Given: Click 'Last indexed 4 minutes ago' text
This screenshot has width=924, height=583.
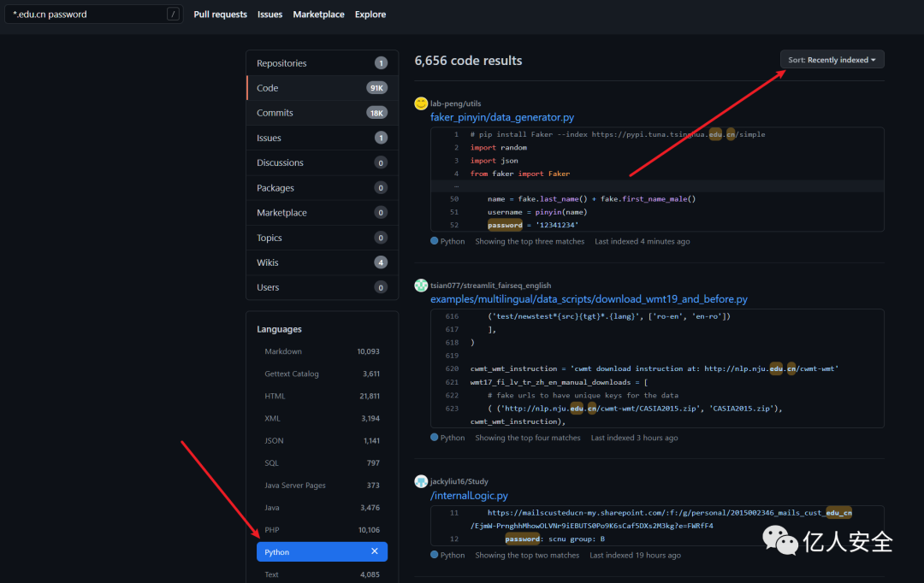Looking at the screenshot, I should pos(642,241).
